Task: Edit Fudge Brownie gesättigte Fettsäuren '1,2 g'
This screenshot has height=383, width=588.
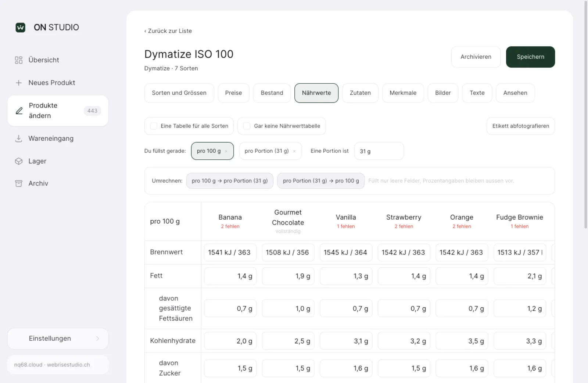Action: pos(520,308)
